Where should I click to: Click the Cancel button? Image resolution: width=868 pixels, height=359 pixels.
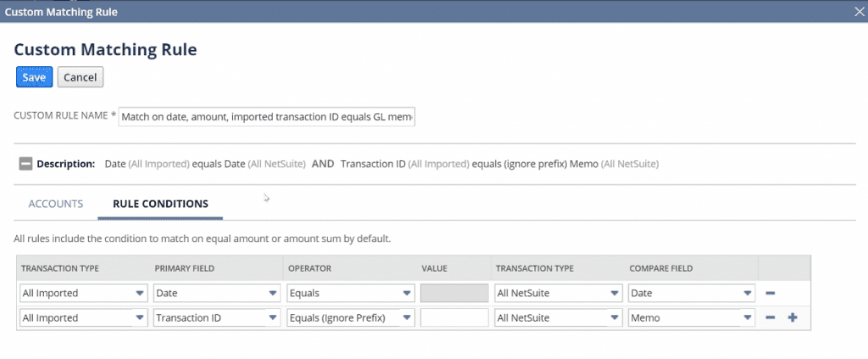(81, 77)
